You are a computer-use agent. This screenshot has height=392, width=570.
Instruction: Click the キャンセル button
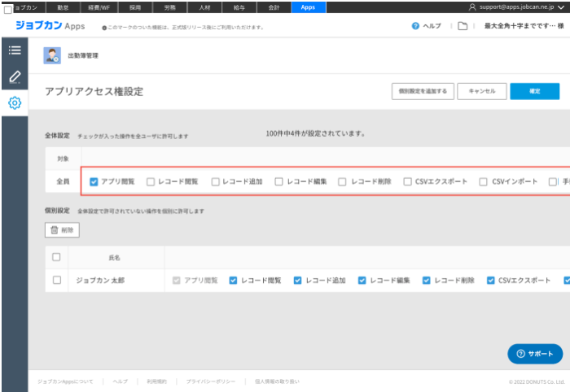tap(482, 91)
